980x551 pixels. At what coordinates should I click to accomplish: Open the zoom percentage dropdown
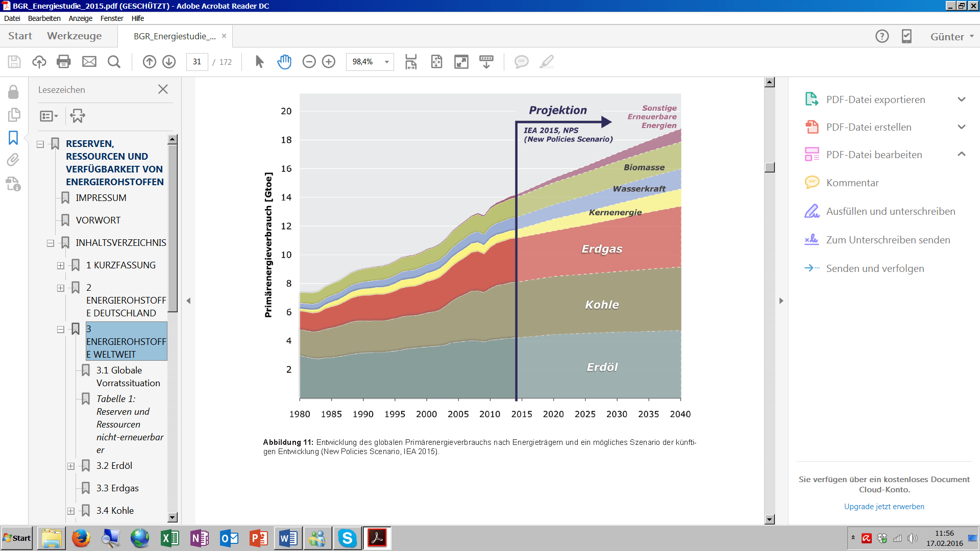pos(387,62)
